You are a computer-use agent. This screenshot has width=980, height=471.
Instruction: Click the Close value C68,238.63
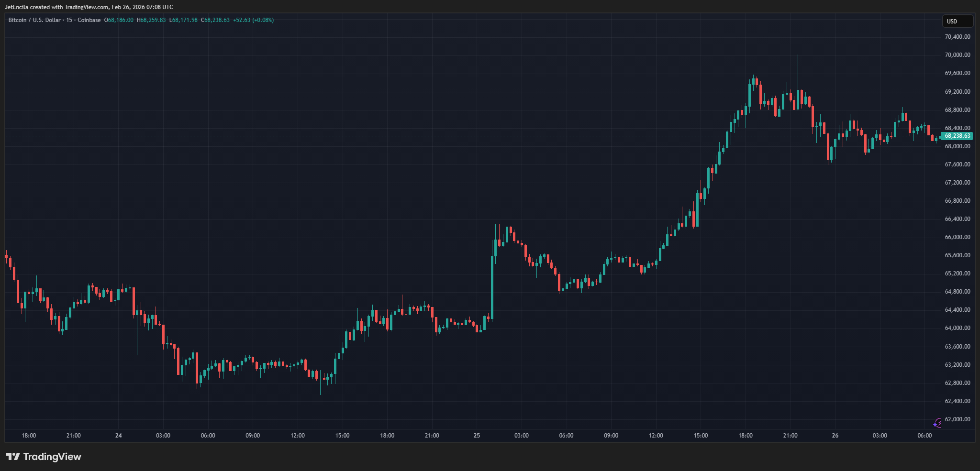click(215, 20)
